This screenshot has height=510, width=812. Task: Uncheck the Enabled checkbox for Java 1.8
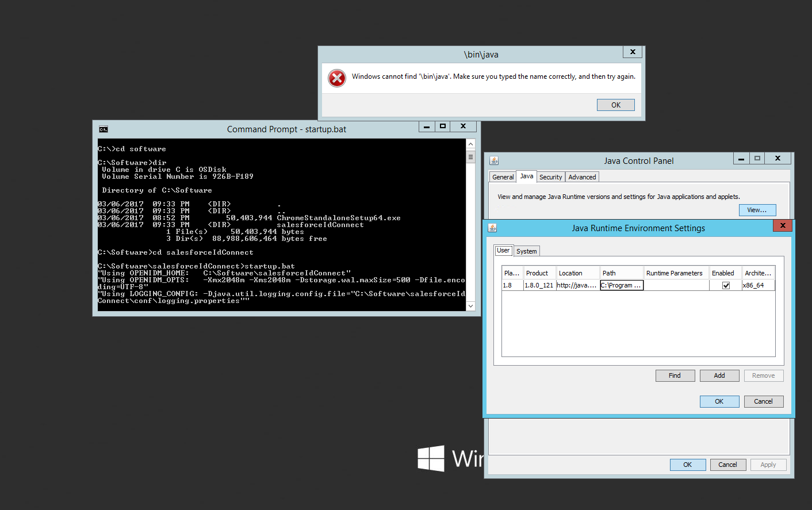(726, 285)
